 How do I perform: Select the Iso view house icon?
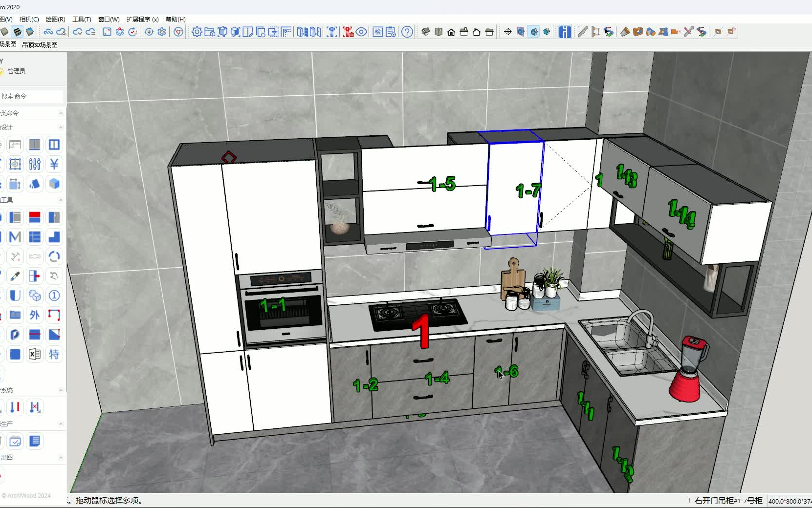coord(426,32)
